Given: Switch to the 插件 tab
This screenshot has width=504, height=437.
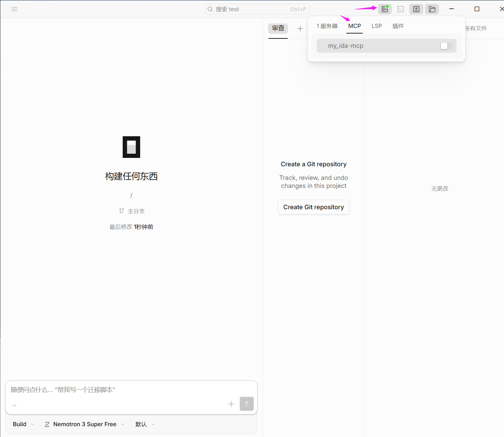Looking at the screenshot, I should (398, 26).
